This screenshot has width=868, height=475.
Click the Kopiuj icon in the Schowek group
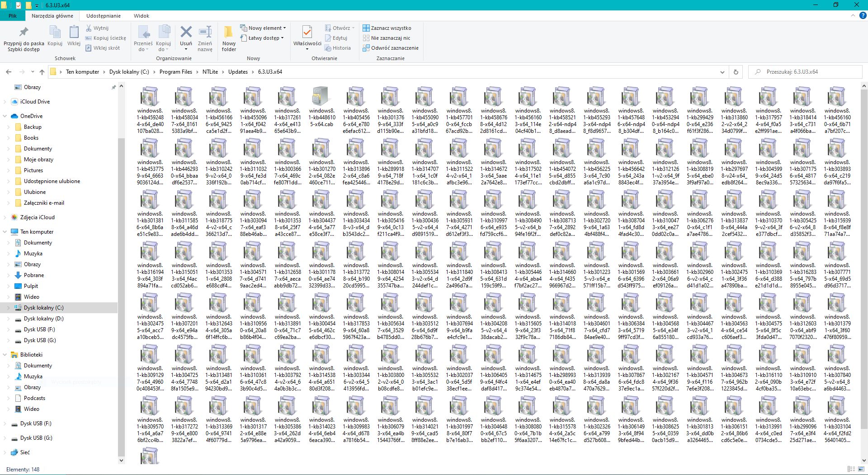(55, 32)
